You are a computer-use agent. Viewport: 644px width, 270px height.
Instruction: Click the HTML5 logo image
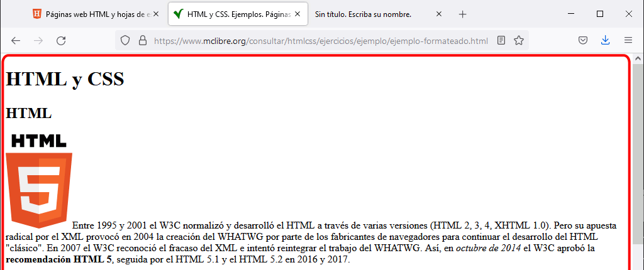[39, 181]
